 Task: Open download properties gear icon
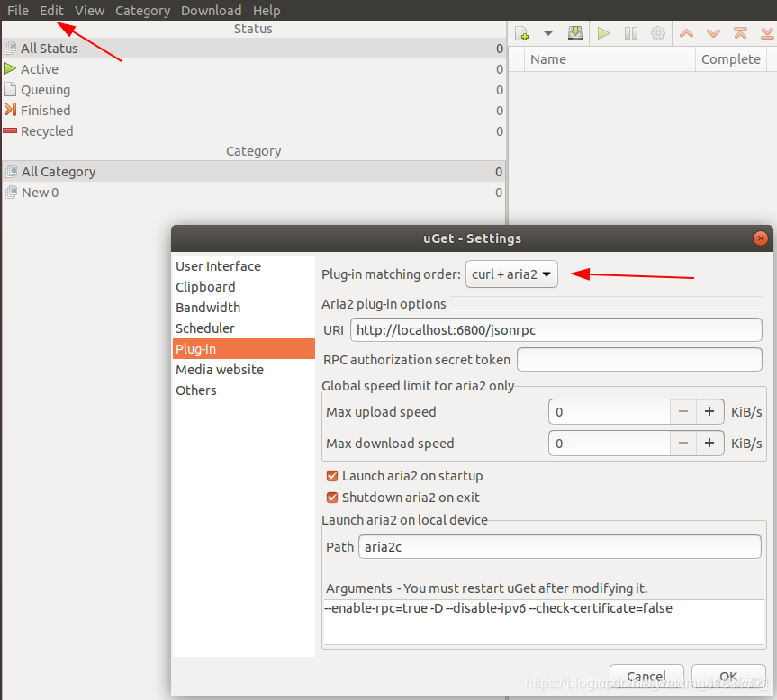(x=657, y=33)
